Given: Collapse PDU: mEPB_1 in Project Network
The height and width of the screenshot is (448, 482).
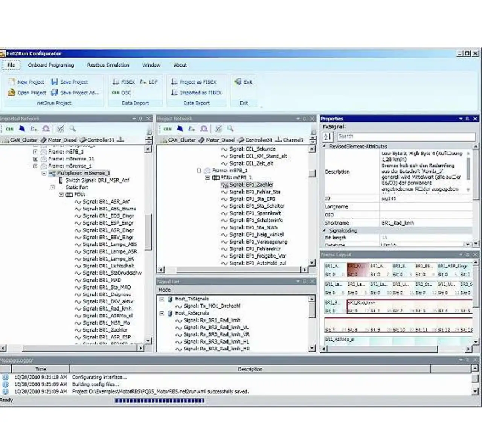Looking at the screenshot, I should tap(207, 177).
